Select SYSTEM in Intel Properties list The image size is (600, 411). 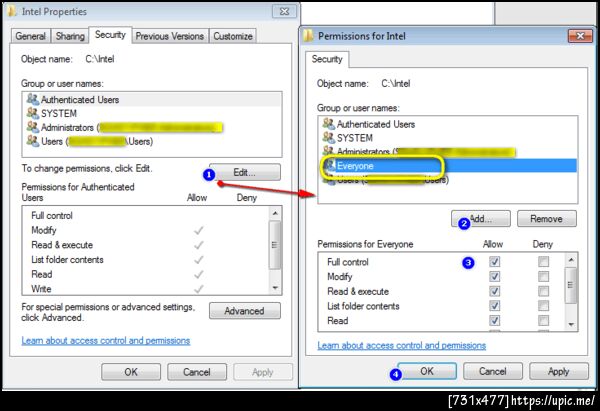pyautogui.click(x=152, y=113)
